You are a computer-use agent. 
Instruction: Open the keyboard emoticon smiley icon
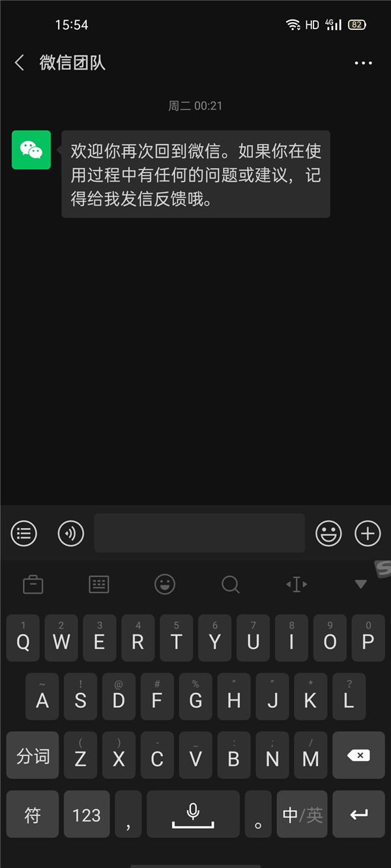165,584
